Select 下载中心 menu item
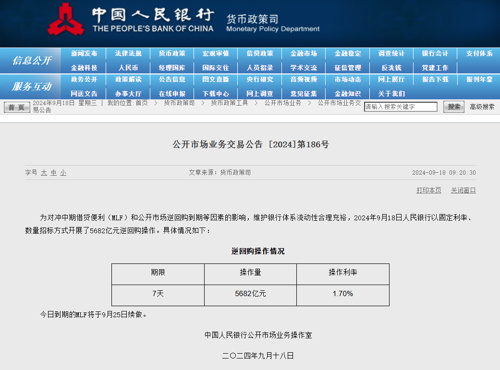This screenshot has height=370, width=500. [x=216, y=94]
